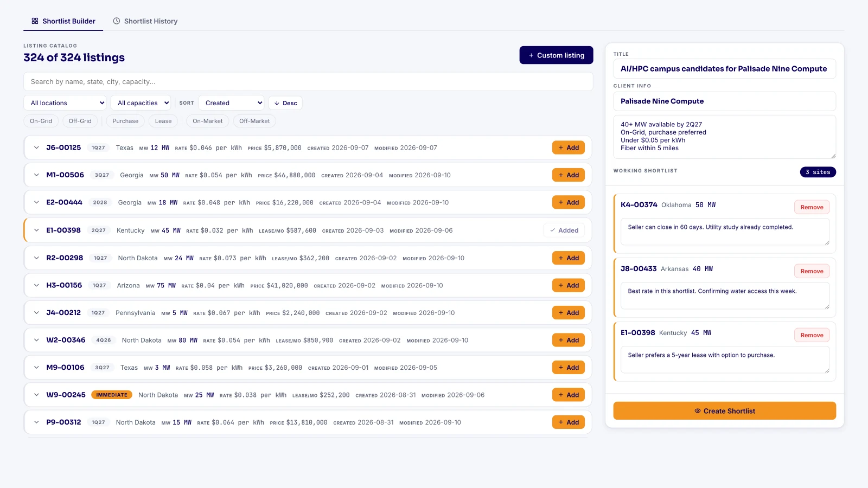Screen dimensions: 868x488
Task: Expand listing W9-00245 chevron
Action: click(36, 395)
